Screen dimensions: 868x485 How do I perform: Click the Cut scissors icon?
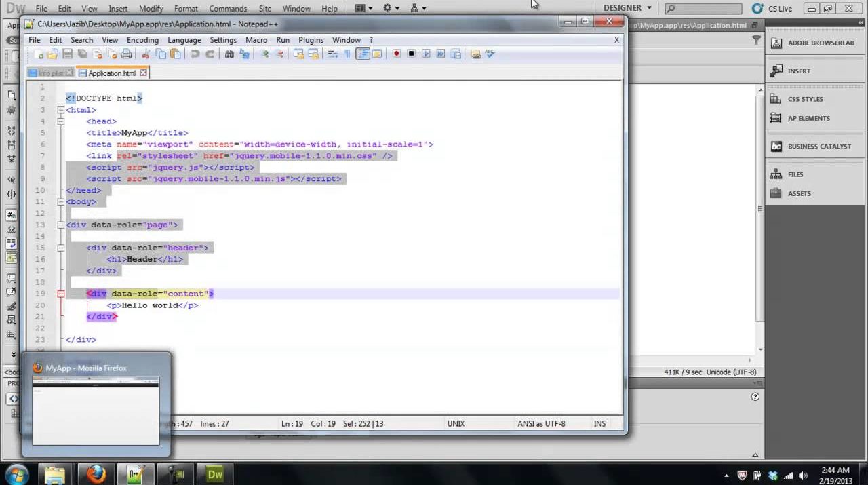pyautogui.click(x=146, y=54)
